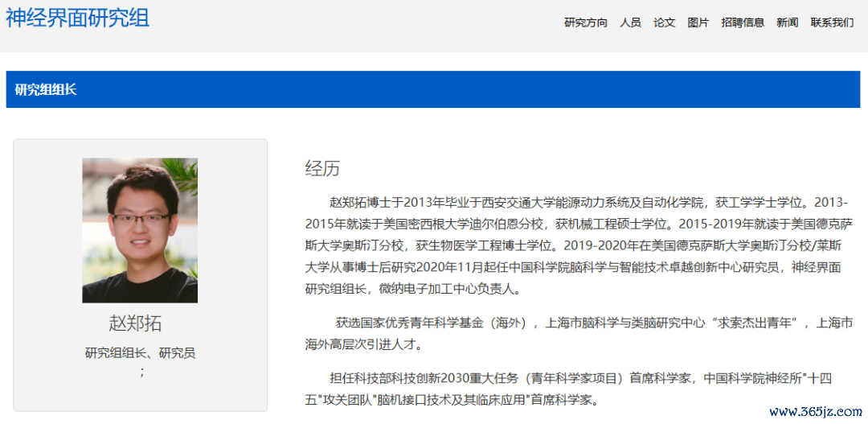The height and width of the screenshot is (424, 868).
Task: Go to the 联系我们 page
Action: (x=832, y=23)
